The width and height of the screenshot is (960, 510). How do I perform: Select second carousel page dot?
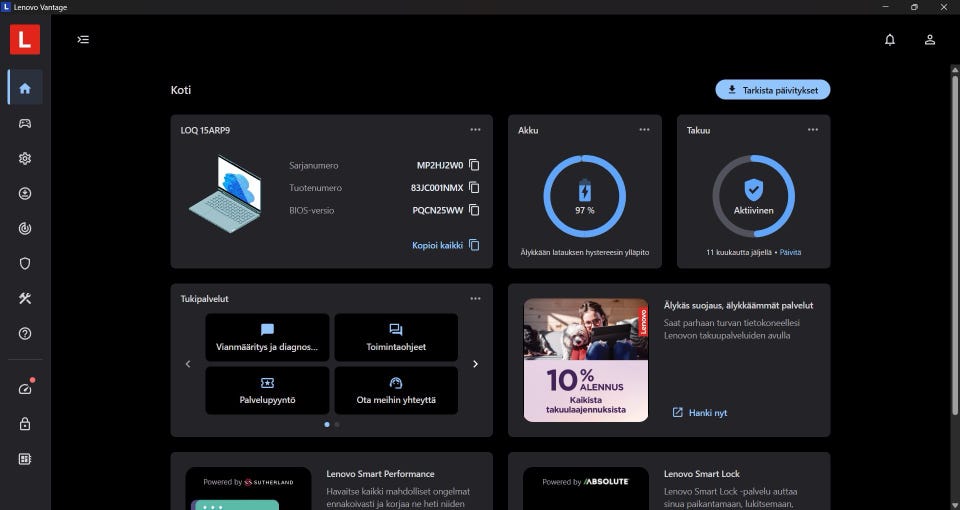pyautogui.click(x=337, y=424)
